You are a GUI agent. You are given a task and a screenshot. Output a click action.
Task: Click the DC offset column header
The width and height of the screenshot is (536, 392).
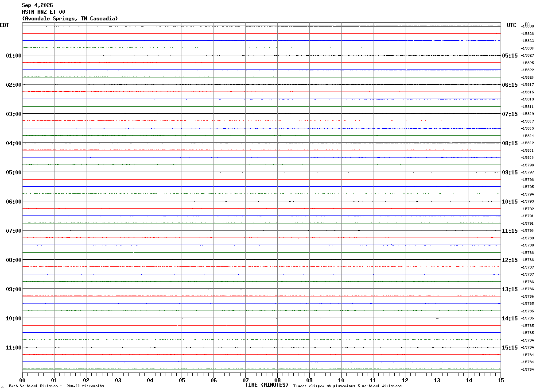point(527,24)
